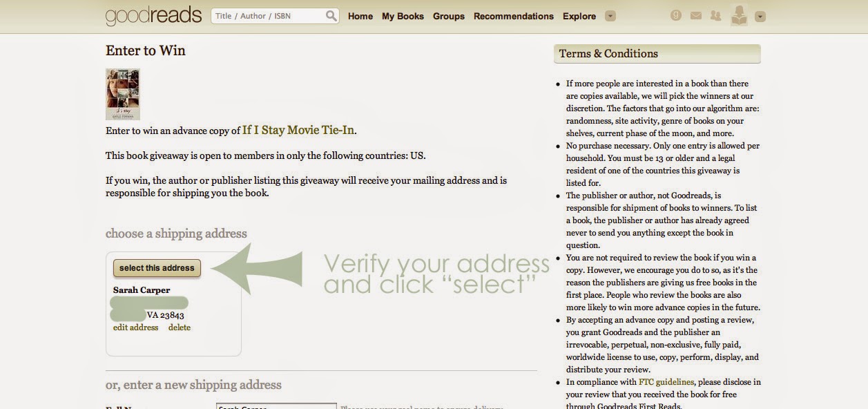Image resolution: width=868 pixels, height=409 pixels.
Task: Click the profile avatar icon
Action: [x=739, y=15]
